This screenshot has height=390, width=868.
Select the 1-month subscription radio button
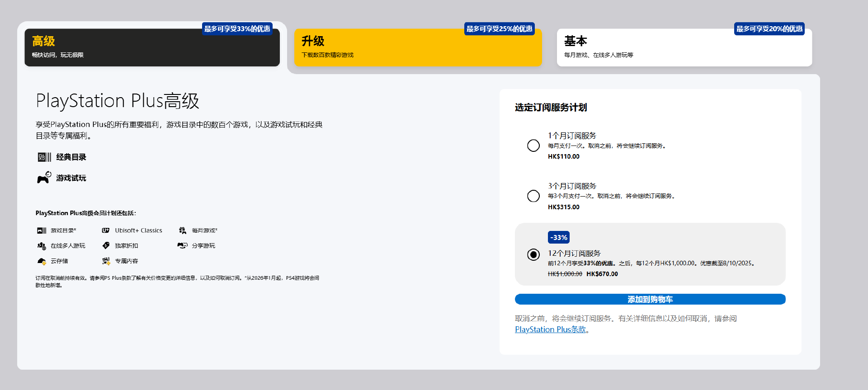click(x=533, y=146)
